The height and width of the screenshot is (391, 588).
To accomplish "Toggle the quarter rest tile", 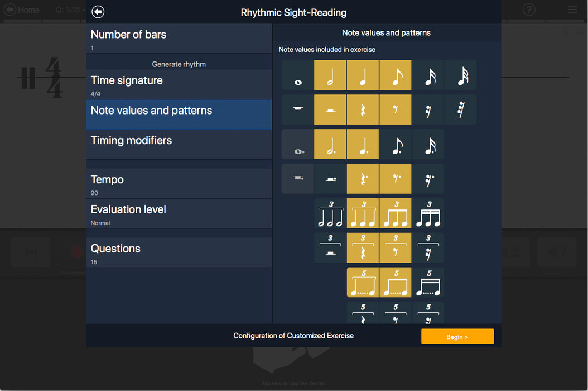I will pyautogui.click(x=363, y=109).
